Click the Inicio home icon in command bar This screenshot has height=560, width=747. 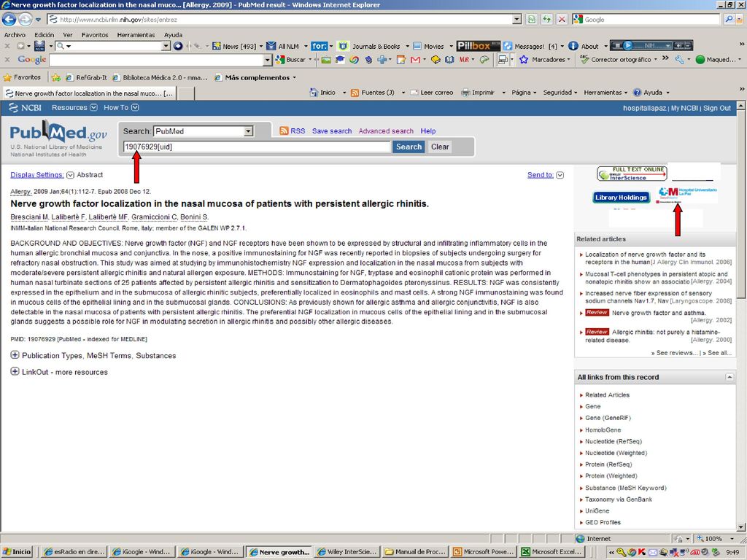314,93
